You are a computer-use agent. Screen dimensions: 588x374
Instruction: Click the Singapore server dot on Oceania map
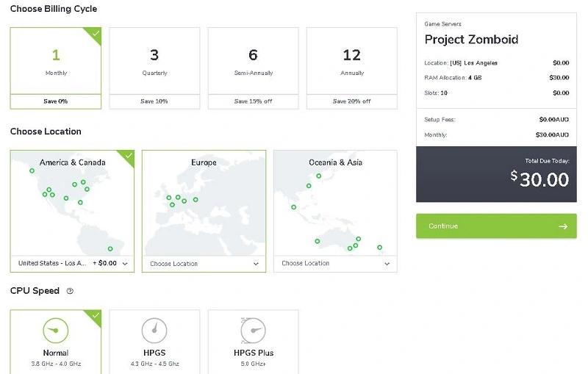(x=293, y=207)
